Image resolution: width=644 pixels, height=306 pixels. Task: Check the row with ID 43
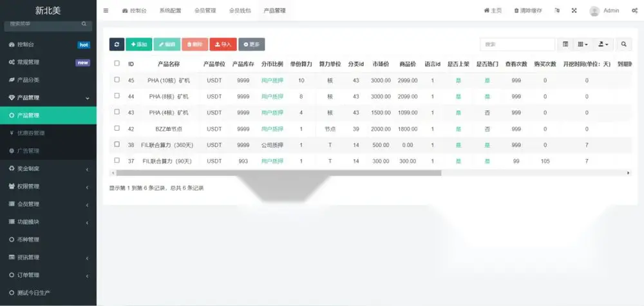(117, 111)
